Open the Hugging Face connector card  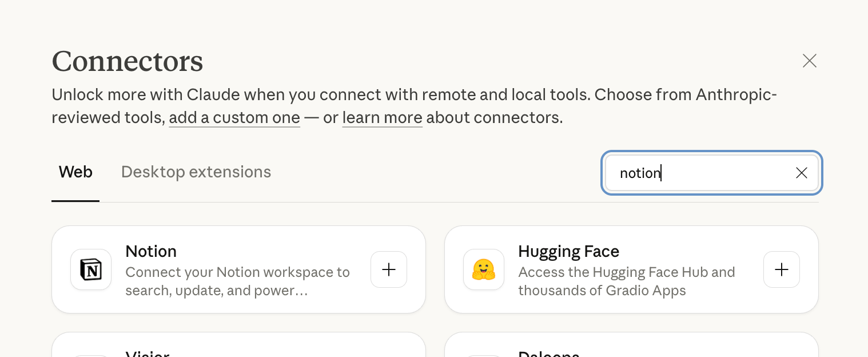tap(631, 269)
